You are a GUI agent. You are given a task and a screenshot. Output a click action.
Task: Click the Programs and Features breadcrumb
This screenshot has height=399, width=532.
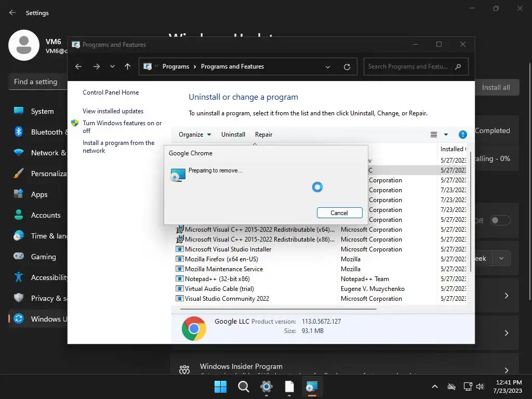232,66
